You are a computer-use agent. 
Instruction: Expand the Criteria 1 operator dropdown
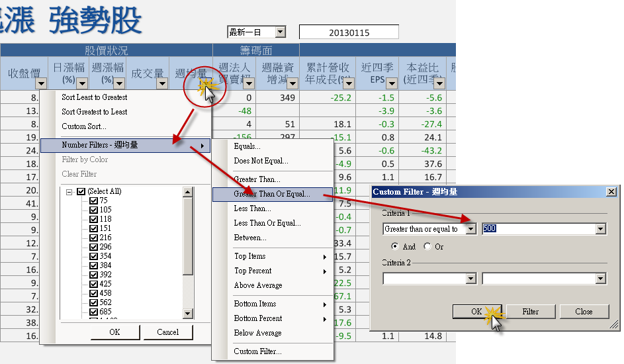pyautogui.click(x=470, y=229)
